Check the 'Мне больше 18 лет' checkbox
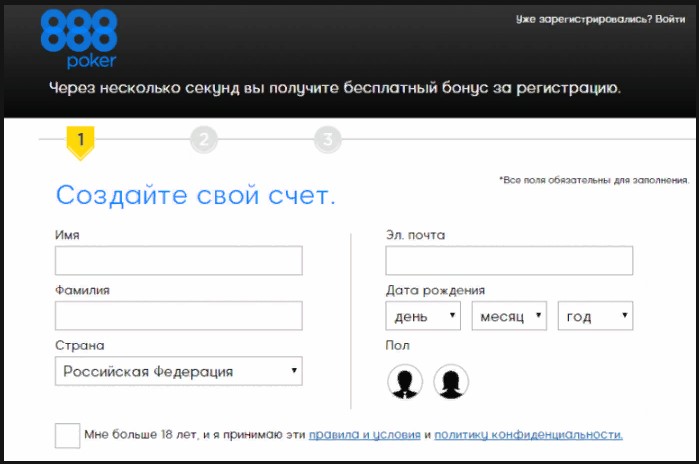The width and height of the screenshot is (699, 464). [68, 435]
